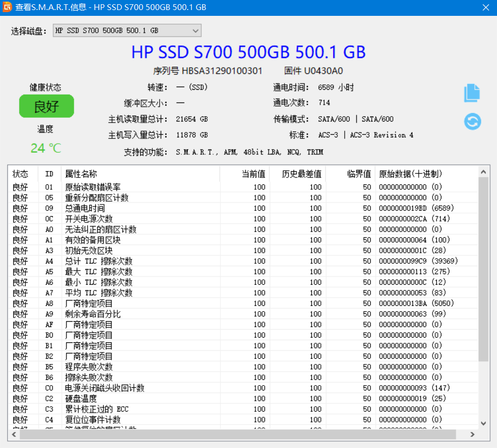Select the 最小 TLC 擦除次数 row
The width and height of the screenshot is (497, 448).
[x=243, y=282]
